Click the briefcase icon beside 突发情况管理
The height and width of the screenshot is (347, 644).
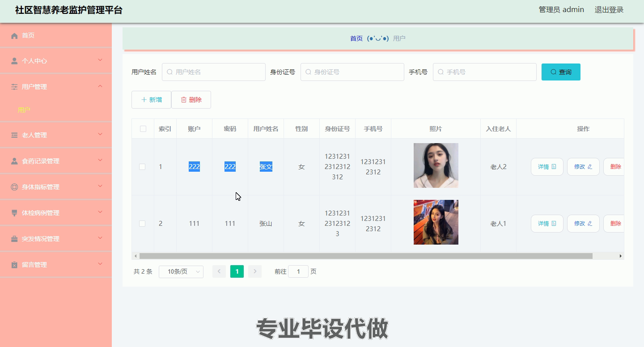point(14,239)
